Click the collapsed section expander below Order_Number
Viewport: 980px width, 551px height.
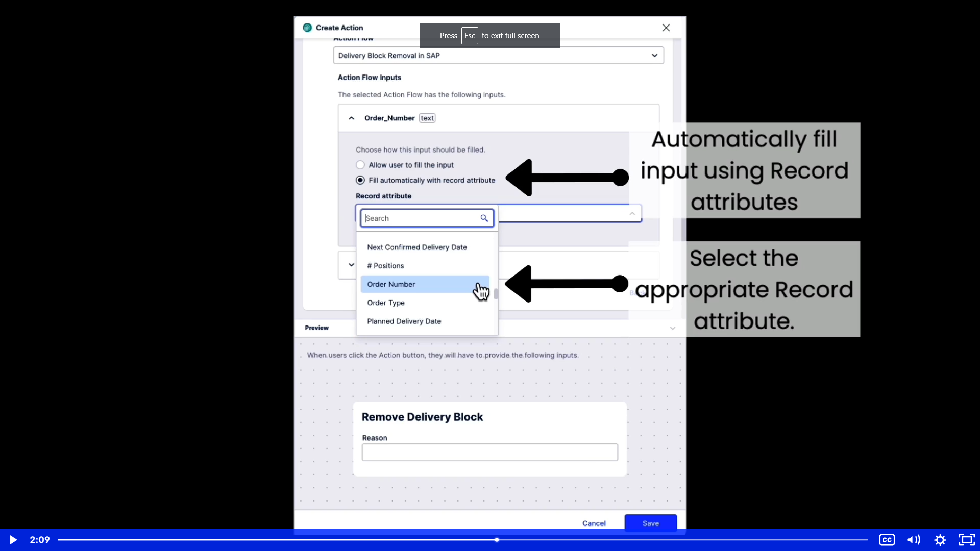click(x=351, y=264)
